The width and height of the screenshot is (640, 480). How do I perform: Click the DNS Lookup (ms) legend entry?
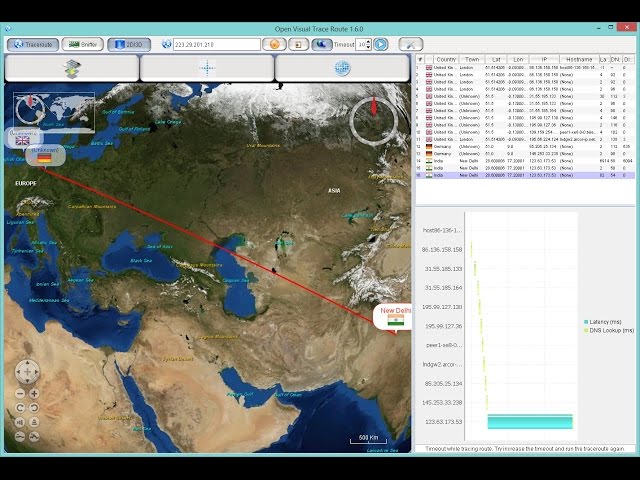(609, 330)
